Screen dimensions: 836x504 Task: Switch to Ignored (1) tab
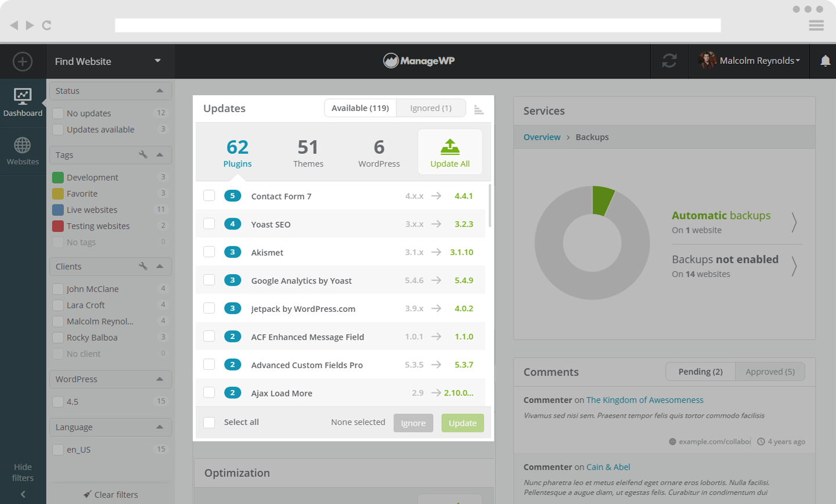[x=431, y=108]
